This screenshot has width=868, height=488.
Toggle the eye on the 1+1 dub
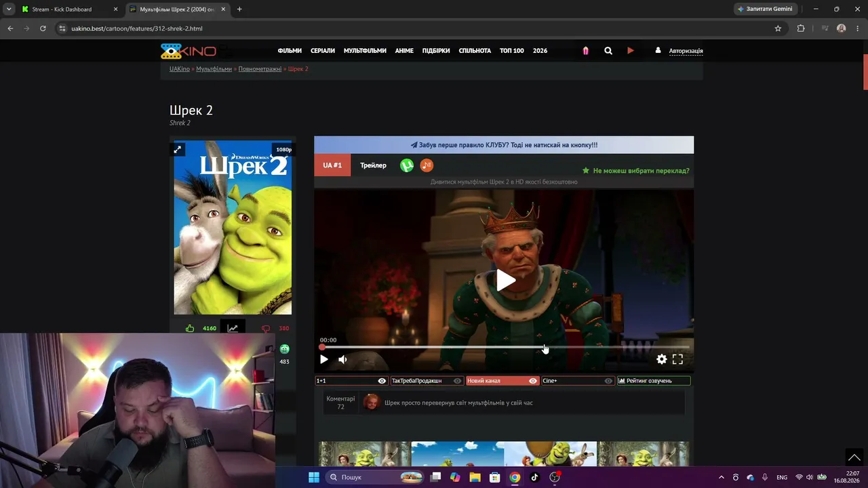[382, 381]
